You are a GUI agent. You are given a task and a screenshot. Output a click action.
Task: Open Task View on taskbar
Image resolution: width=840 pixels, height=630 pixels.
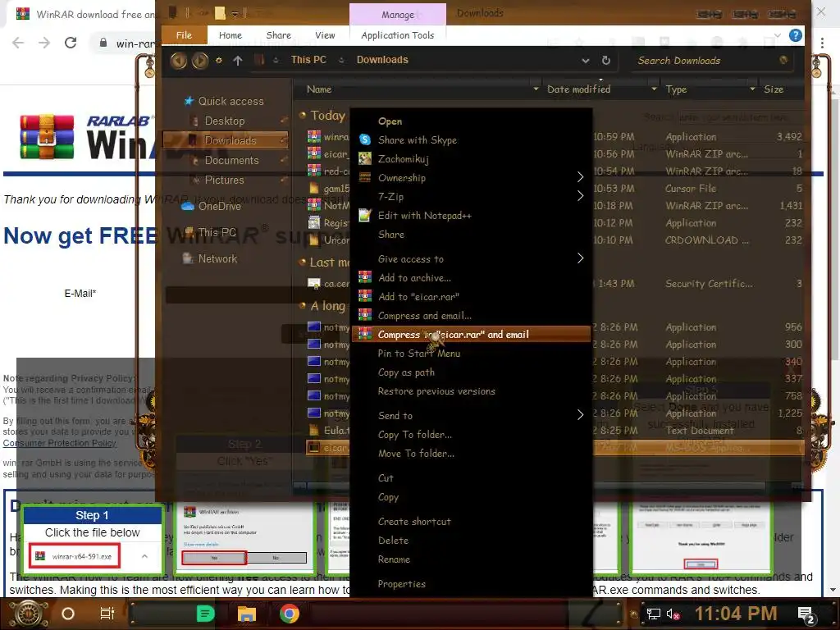(107, 614)
